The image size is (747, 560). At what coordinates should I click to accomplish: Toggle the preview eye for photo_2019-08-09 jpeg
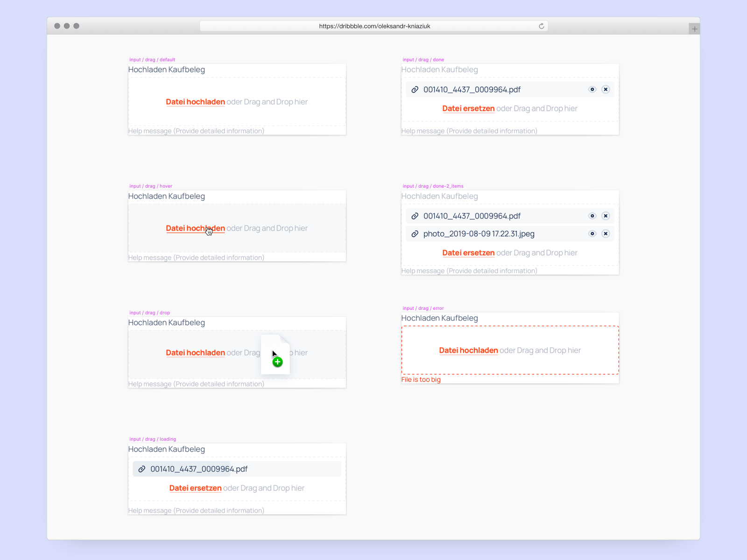click(x=592, y=234)
